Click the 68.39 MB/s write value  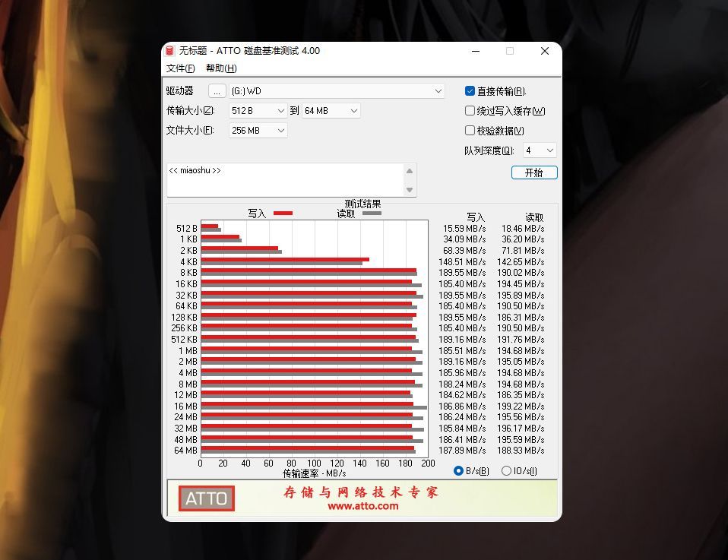coord(464,251)
